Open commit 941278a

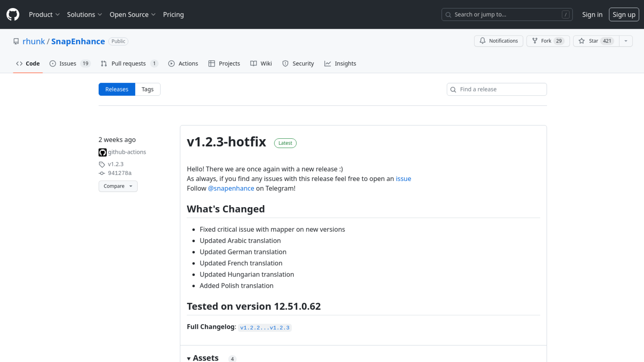coord(119,173)
